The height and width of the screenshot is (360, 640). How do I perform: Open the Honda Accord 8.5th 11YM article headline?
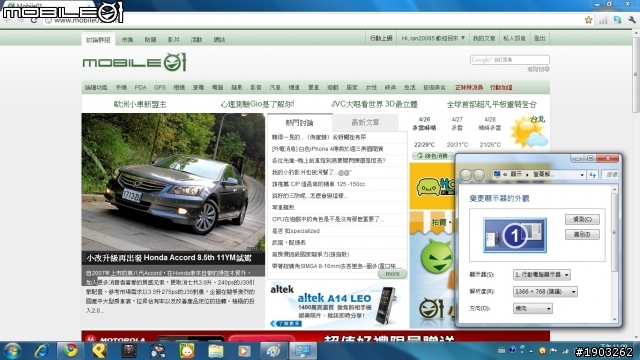[x=169, y=258]
